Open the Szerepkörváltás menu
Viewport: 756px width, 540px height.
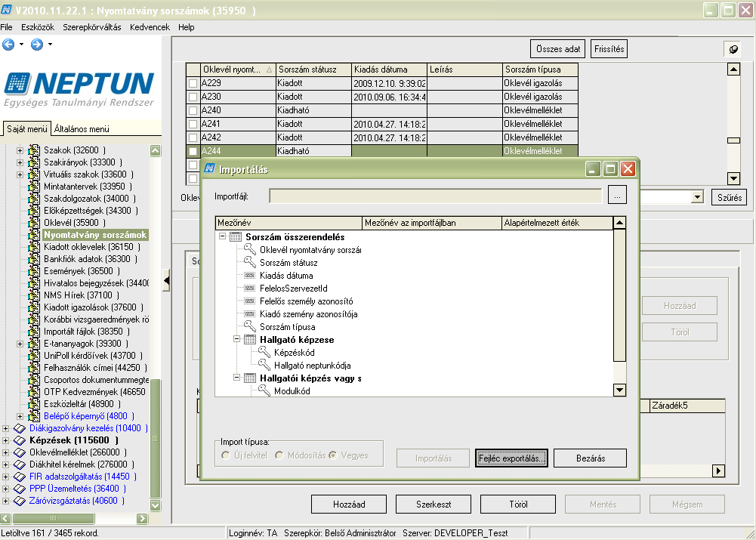click(92, 27)
